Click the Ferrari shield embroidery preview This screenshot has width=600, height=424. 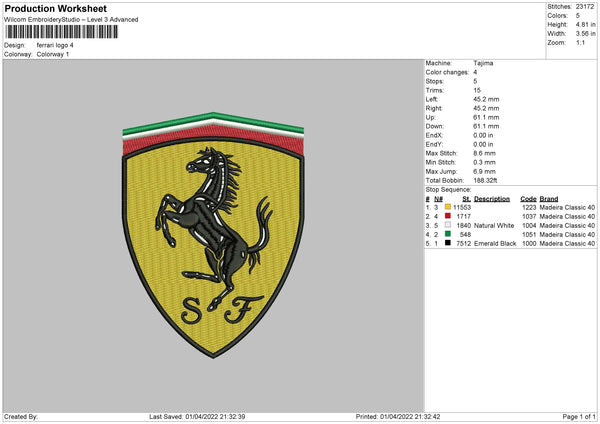[x=213, y=235]
